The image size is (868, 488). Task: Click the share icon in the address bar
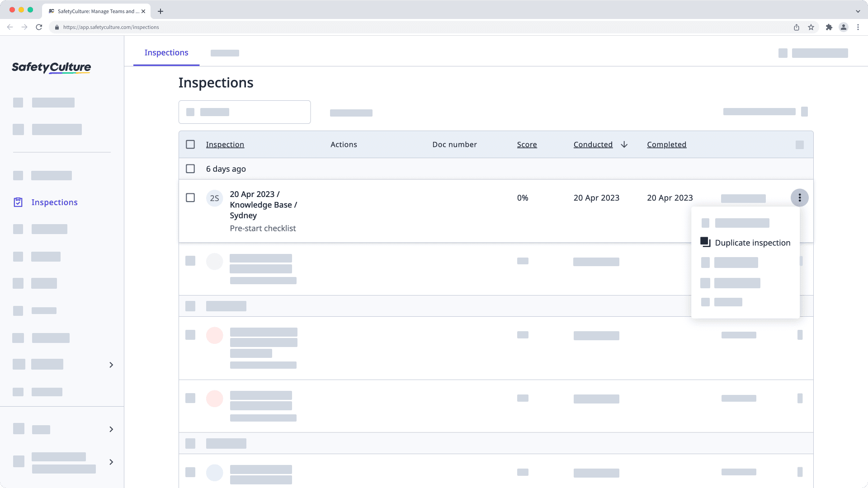click(796, 27)
